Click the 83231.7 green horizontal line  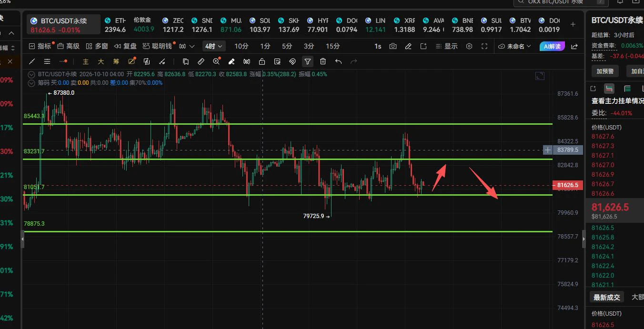(x=288, y=159)
